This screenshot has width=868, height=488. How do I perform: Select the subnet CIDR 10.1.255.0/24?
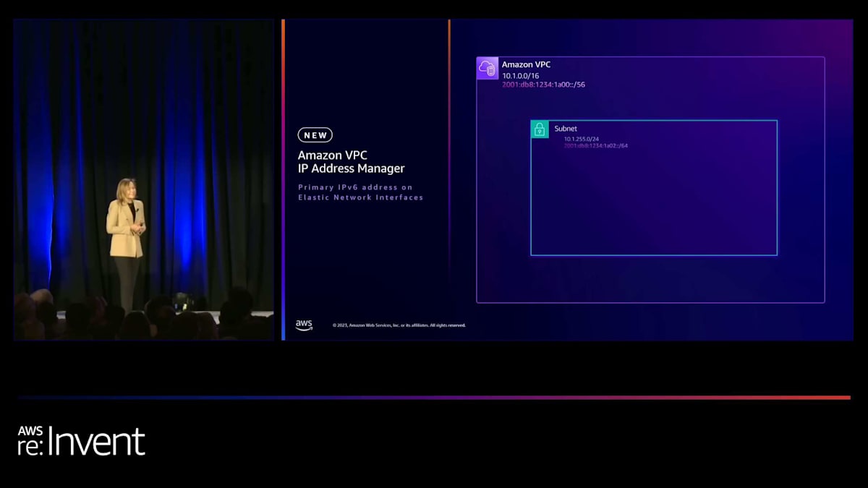click(582, 139)
